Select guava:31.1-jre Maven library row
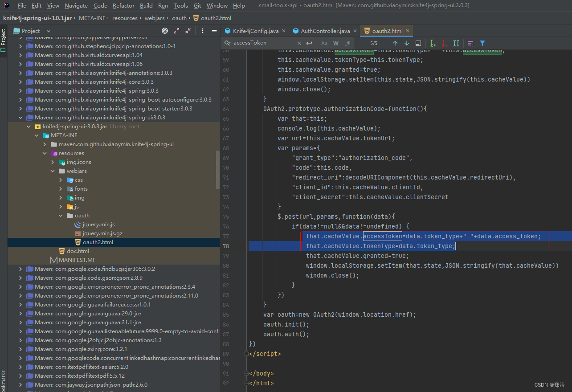The width and height of the screenshot is (572, 392). 114,323
